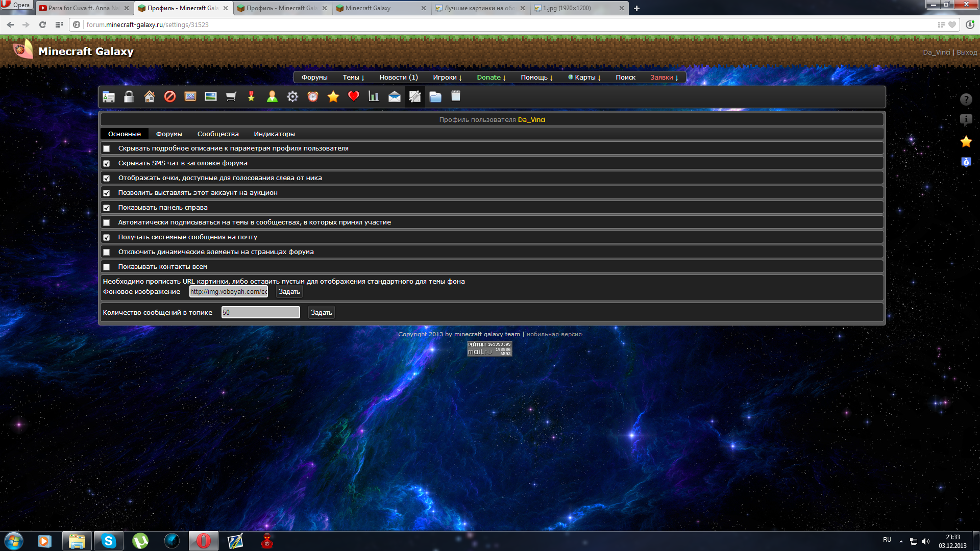
Task: Open 'Новости (1)' in the navigation bar
Action: coord(399,78)
